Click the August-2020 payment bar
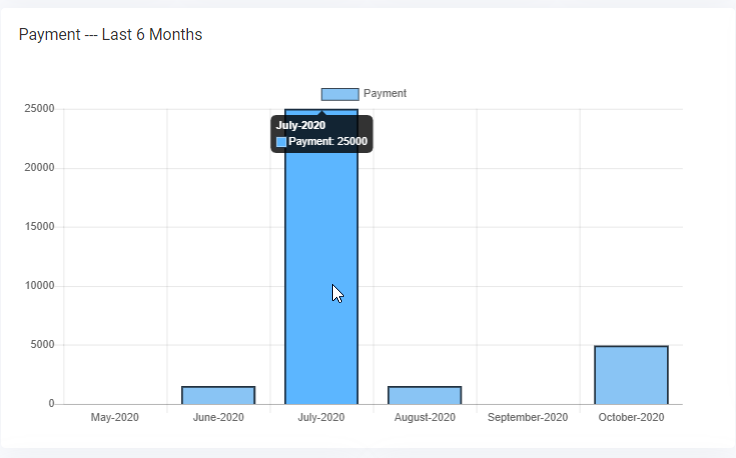This screenshot has width=736, height=458. tap(424, 395)
